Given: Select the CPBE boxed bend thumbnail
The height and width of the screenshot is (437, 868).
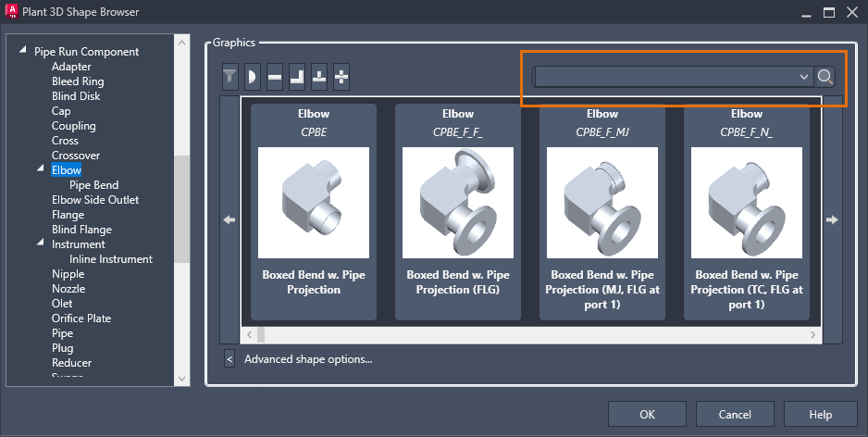Looking at the screenshot, I should (x=314, y=203).
